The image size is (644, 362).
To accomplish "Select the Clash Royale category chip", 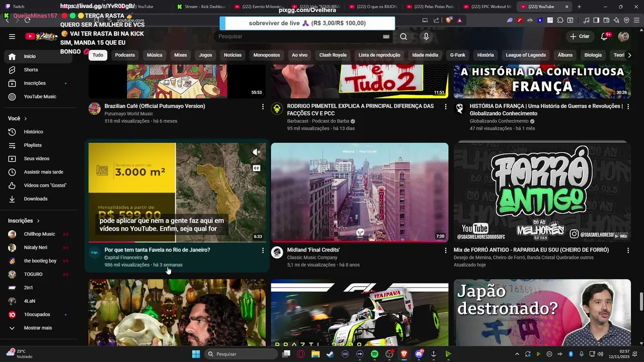I will point(333,55).
